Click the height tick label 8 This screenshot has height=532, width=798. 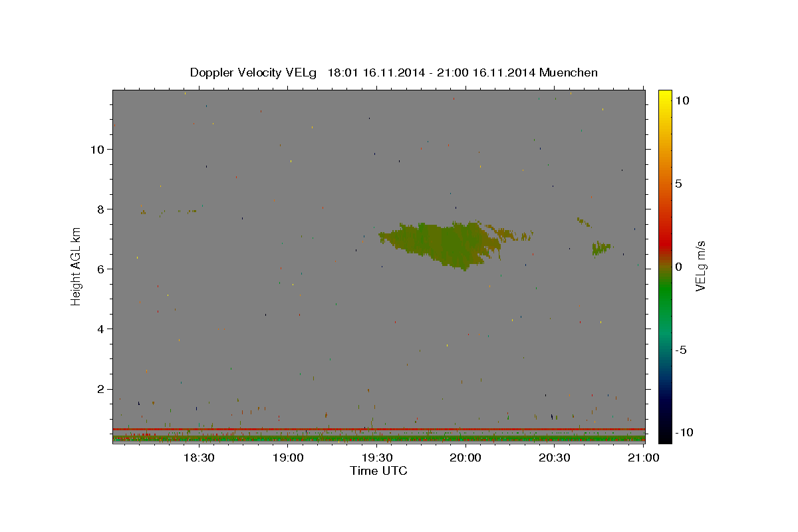click(101, 209)
